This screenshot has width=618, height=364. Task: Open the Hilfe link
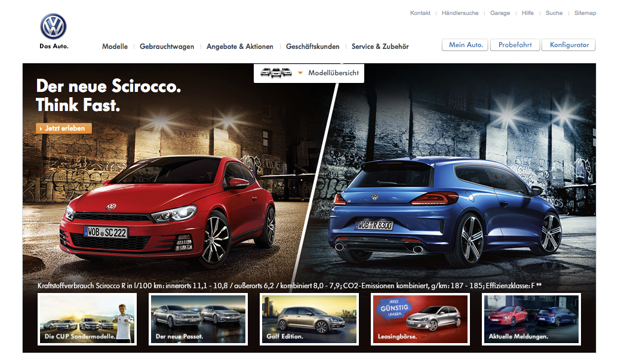coord(528,13)
